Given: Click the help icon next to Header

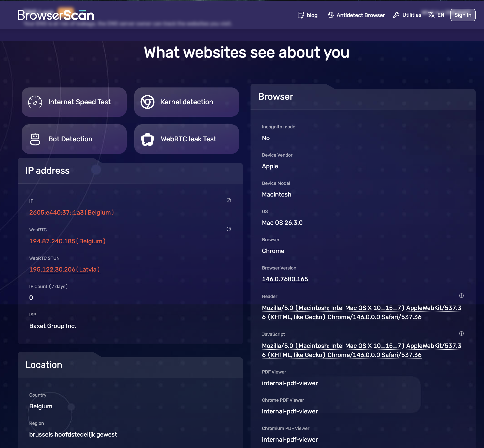Looking at the screenshot, I should (461, 296).
